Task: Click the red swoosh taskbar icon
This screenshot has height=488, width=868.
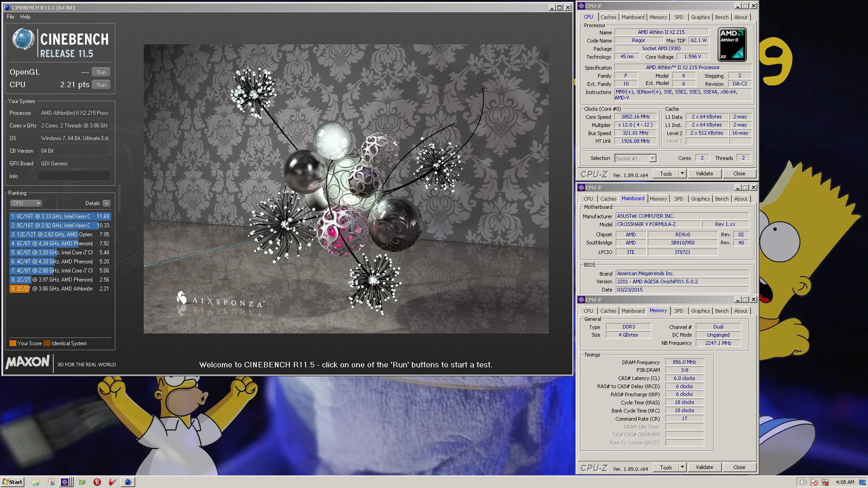Action: tap(113, 482)
